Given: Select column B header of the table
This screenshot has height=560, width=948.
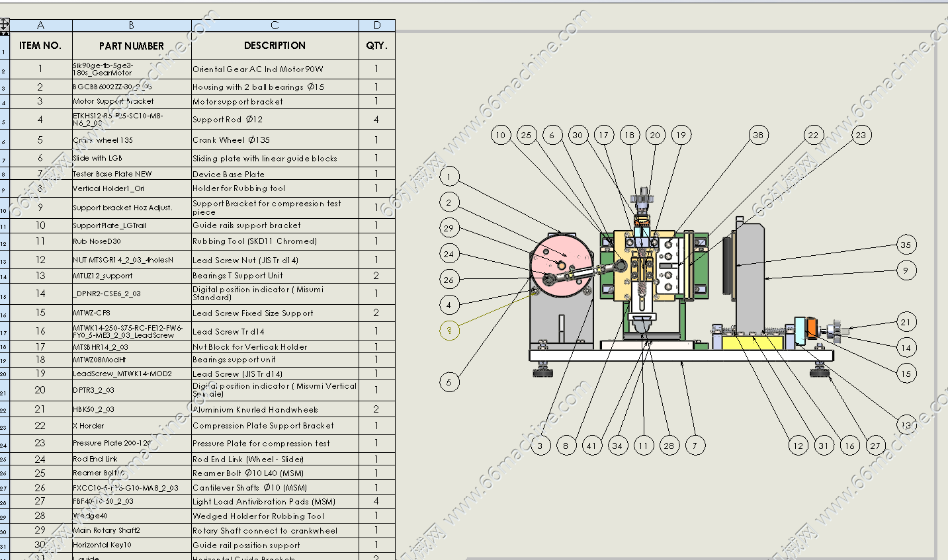Looking at the screenshot, I should pos(132,25).
